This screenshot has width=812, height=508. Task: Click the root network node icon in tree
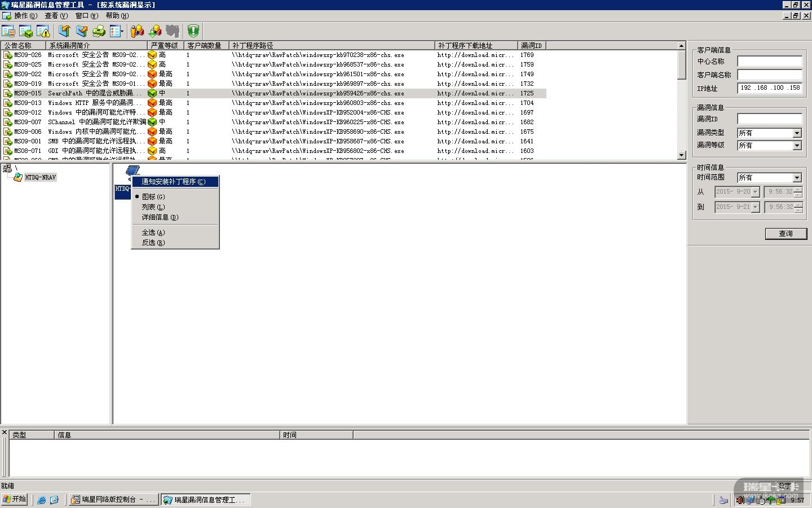[x=7, y=168]
